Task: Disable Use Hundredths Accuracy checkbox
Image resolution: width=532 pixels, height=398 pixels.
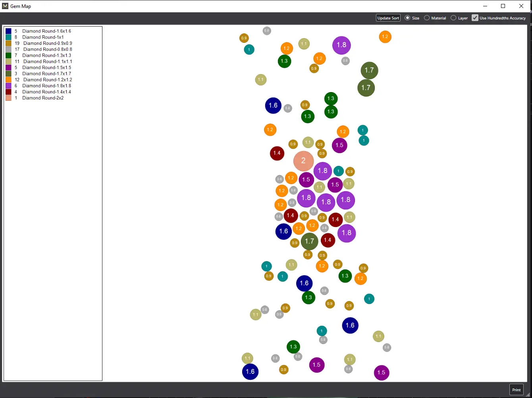Action: point(475,18)
